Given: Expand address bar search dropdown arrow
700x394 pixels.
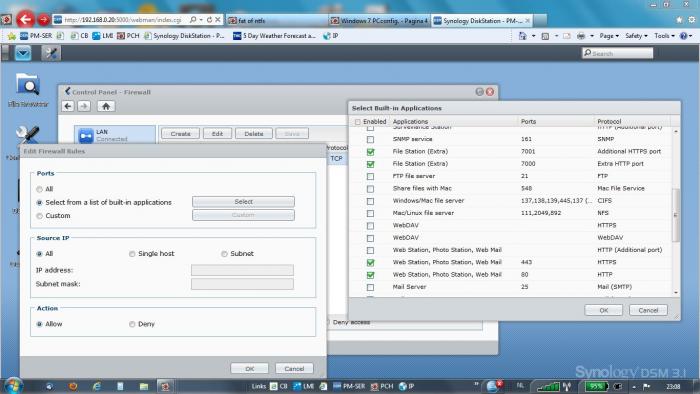Looking at the screenshot, I should [x=201, y=20].
